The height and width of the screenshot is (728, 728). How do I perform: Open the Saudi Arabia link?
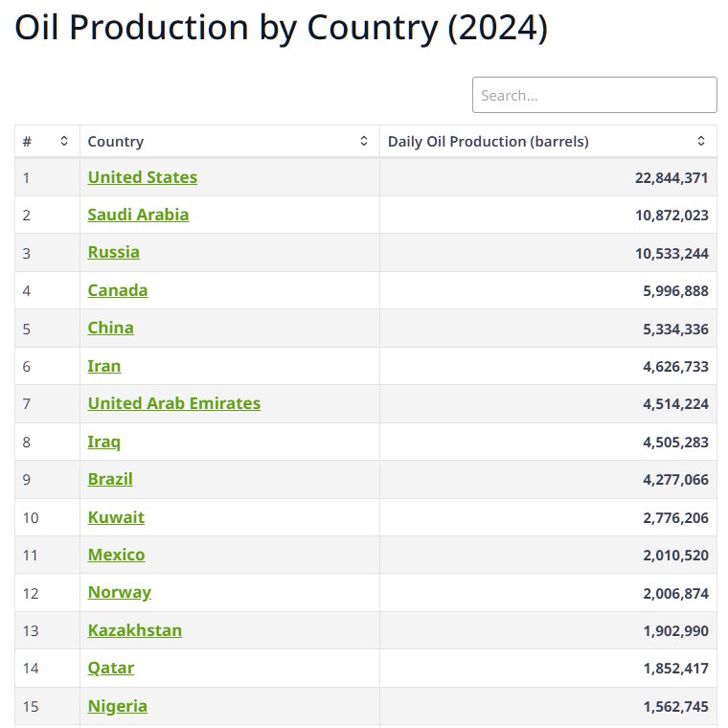coord(138,215)
